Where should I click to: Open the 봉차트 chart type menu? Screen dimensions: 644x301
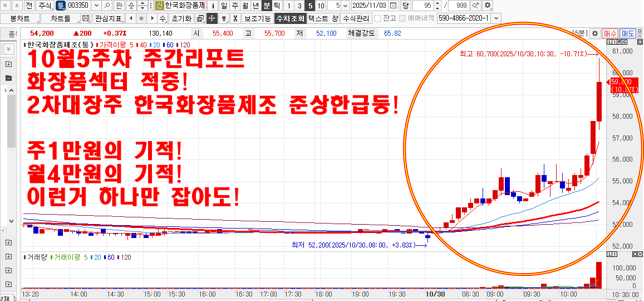[x=20, y=18]
